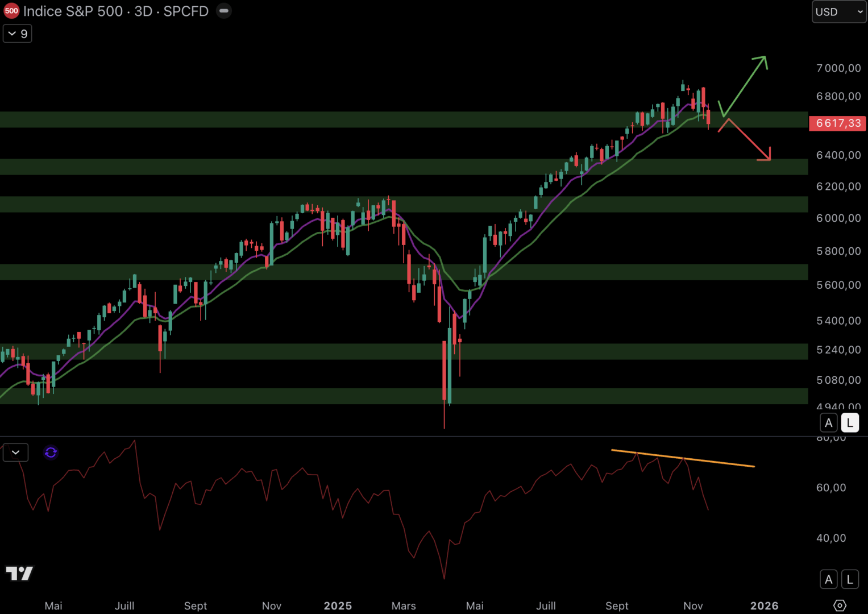Toggle auto scale A on main price pane
The width and height of the screenshot is (868, 614).
(828, 423)
